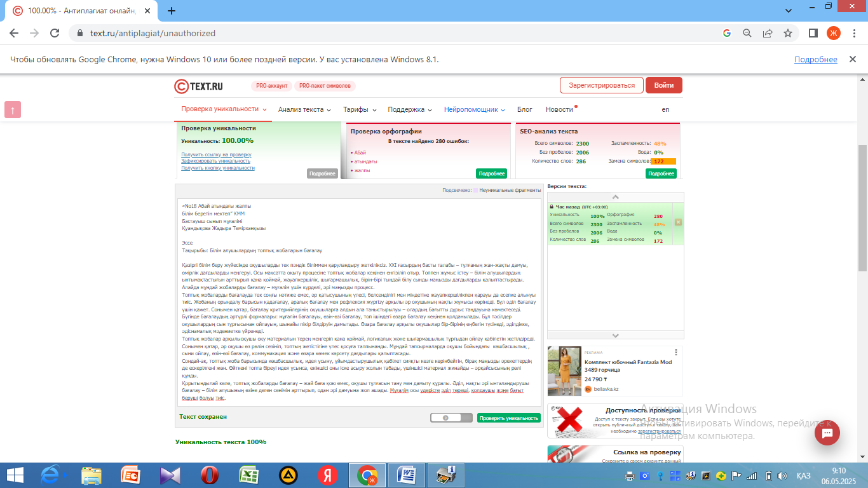Bookmark this page with the star icon
The width and height of the screenshot is (868, 488).
pyautogui.click(x=788, y=33)
